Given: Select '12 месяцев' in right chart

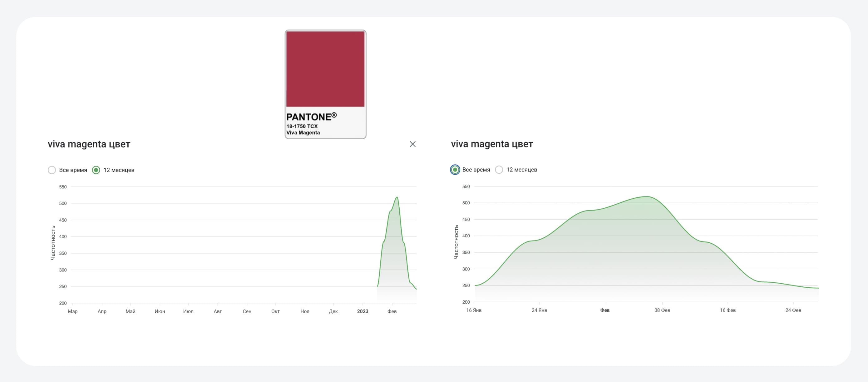Looking at the screenshot, I should (499, 170).
